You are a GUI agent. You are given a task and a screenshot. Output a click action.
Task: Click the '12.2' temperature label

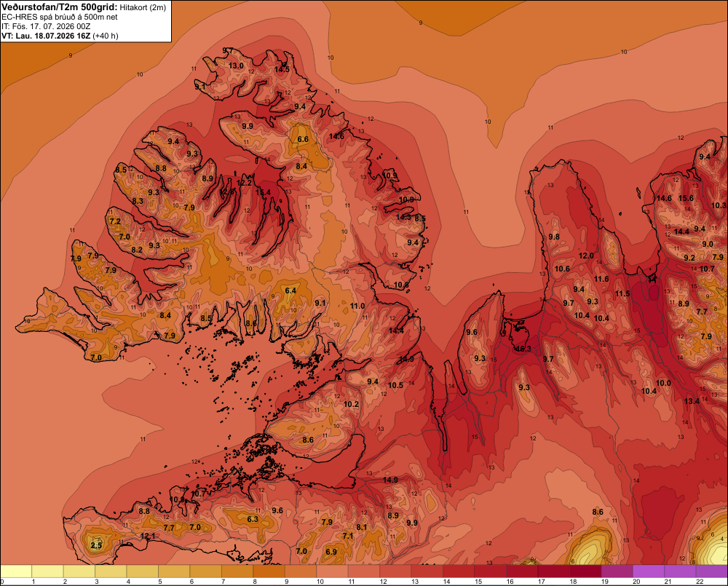tap(244, 183)
